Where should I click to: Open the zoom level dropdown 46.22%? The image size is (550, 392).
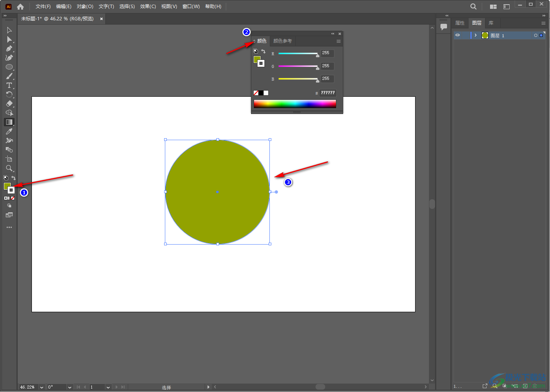click(42, 387)
